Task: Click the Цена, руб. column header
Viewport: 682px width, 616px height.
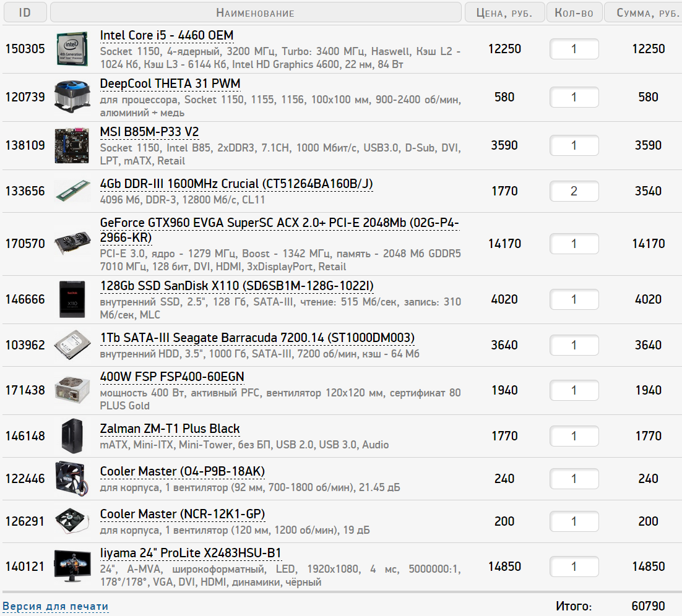Action: click(504, 12)
